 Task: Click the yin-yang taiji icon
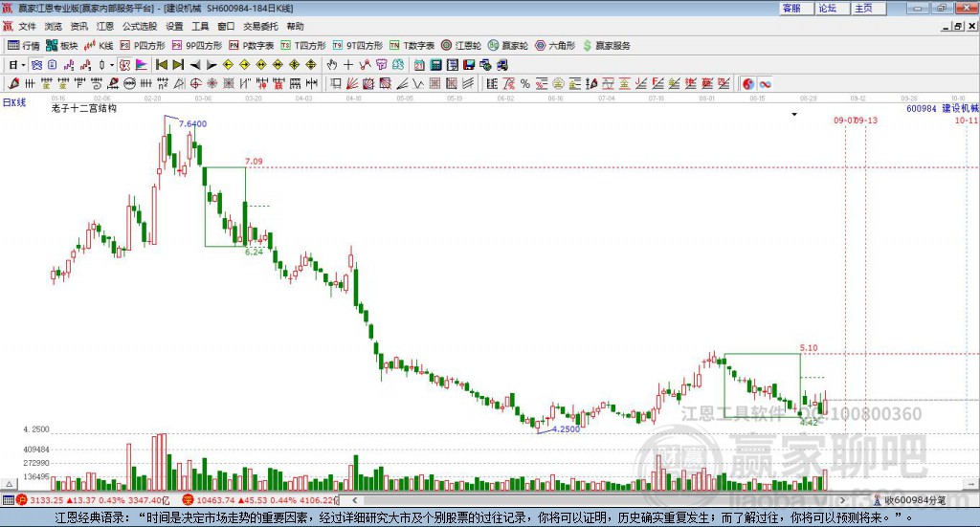(748, 83)
